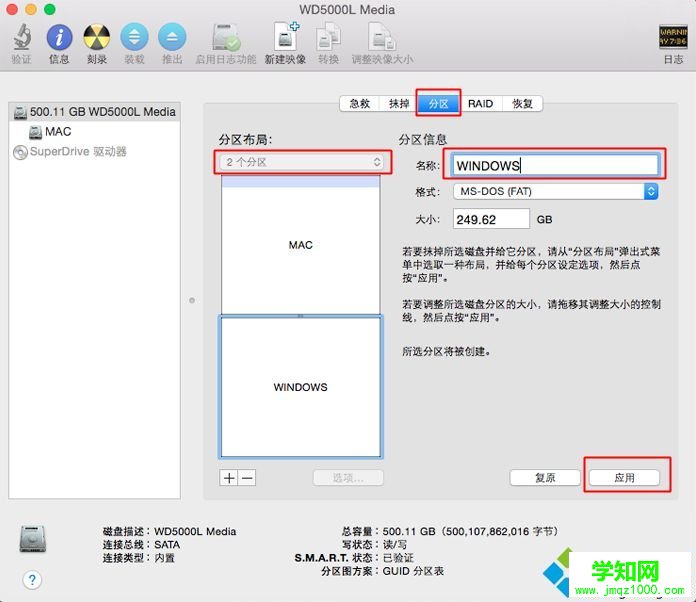The width and height of the screenshot is (696, 602).
Task: Click the connection bus value 'SATA'
Action: coord(167,545)
